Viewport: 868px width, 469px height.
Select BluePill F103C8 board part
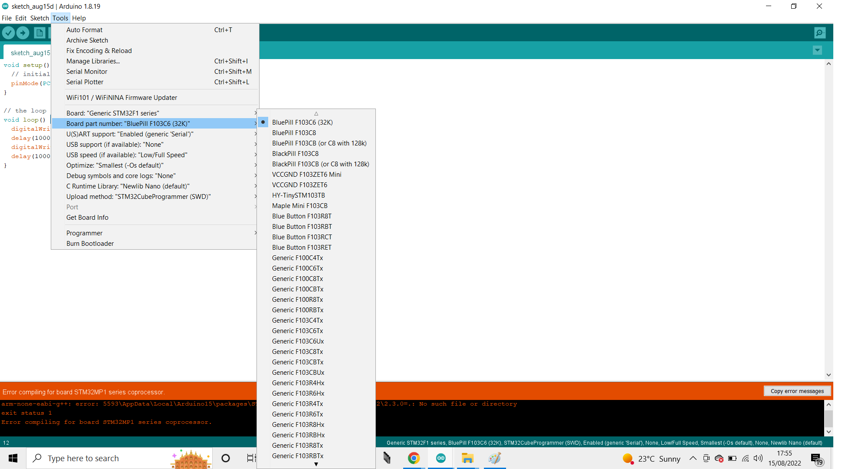coord(316,133)
